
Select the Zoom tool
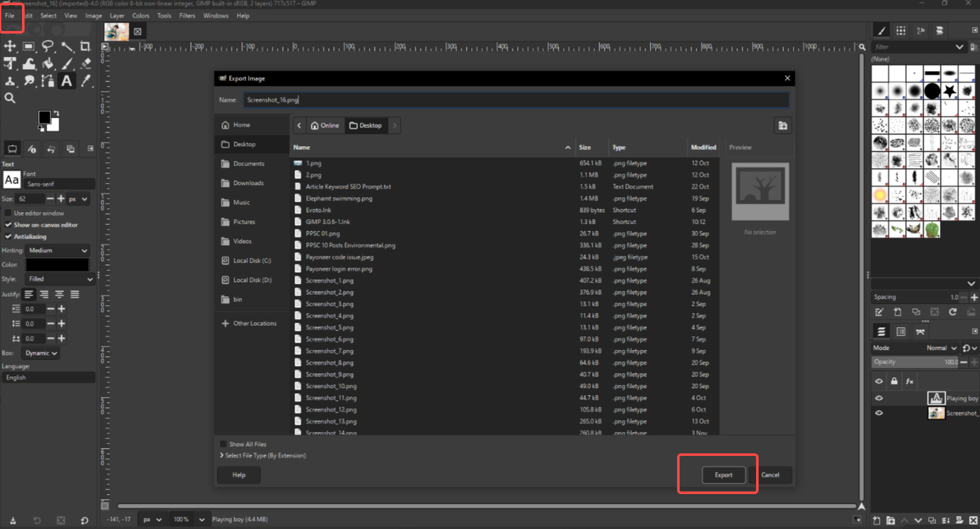10,98
